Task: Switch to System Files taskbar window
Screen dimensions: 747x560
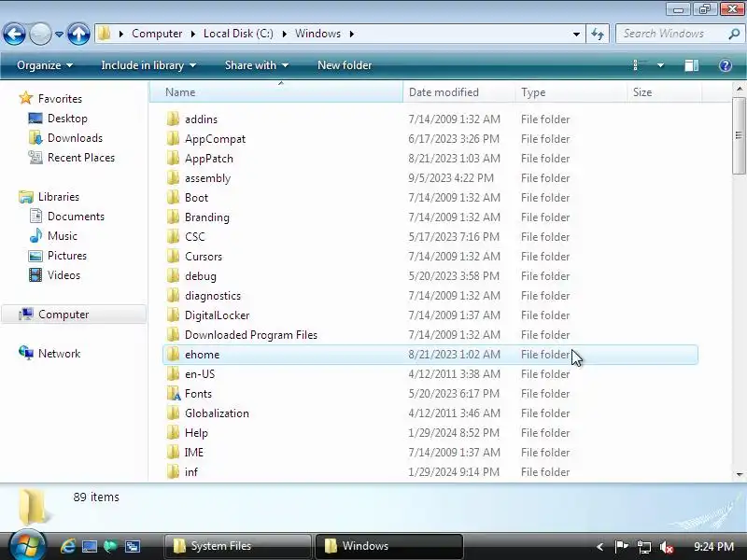Action: (237, 546)
